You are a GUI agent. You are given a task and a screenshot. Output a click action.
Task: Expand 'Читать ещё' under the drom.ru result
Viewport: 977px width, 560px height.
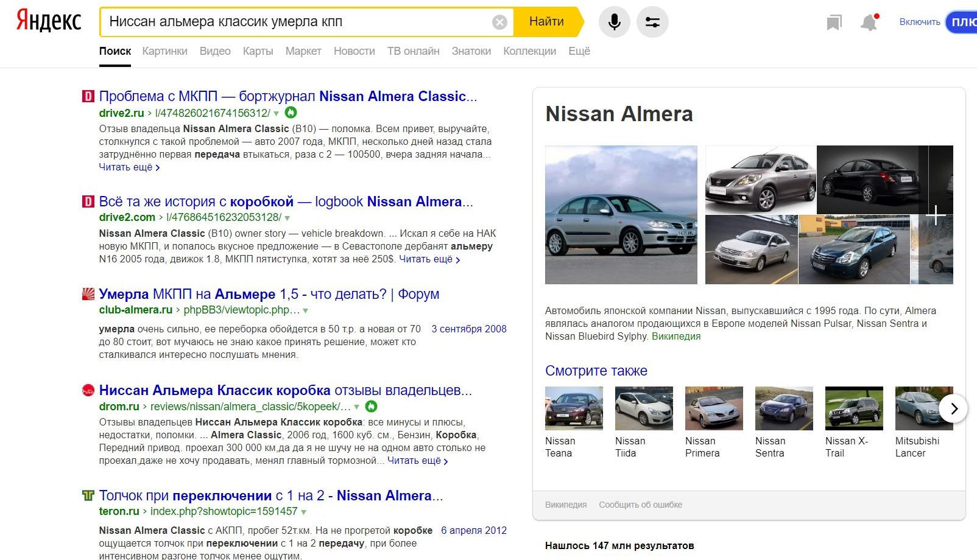[x=418, y=461]
